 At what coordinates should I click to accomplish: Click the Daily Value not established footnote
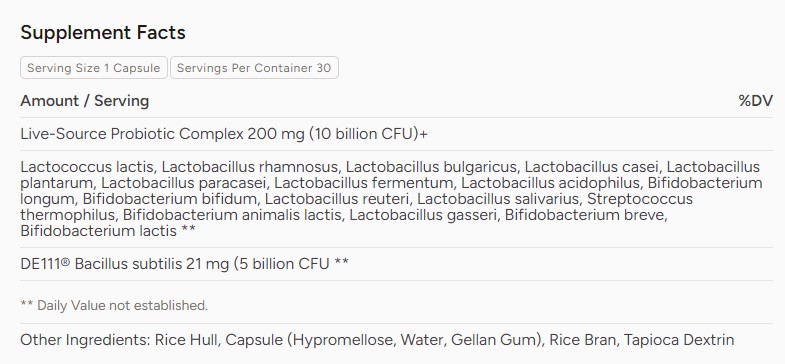click(114, 305)
